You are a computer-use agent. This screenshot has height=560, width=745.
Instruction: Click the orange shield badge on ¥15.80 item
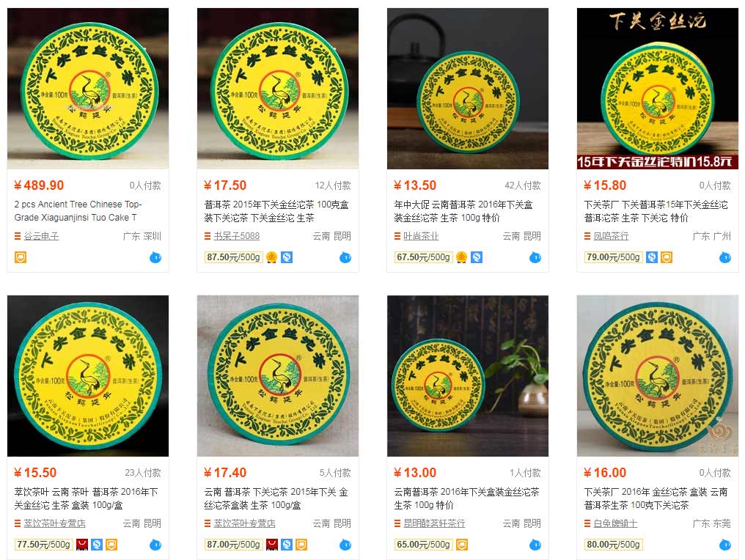pyautogui.click(x=667, y=257)
